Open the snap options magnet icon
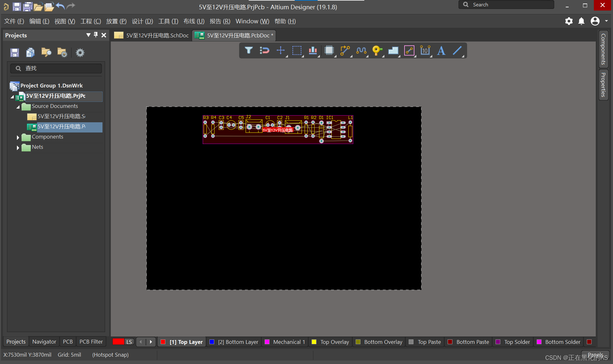Screen dimensions: 613x364 click(x=264, y=50)
